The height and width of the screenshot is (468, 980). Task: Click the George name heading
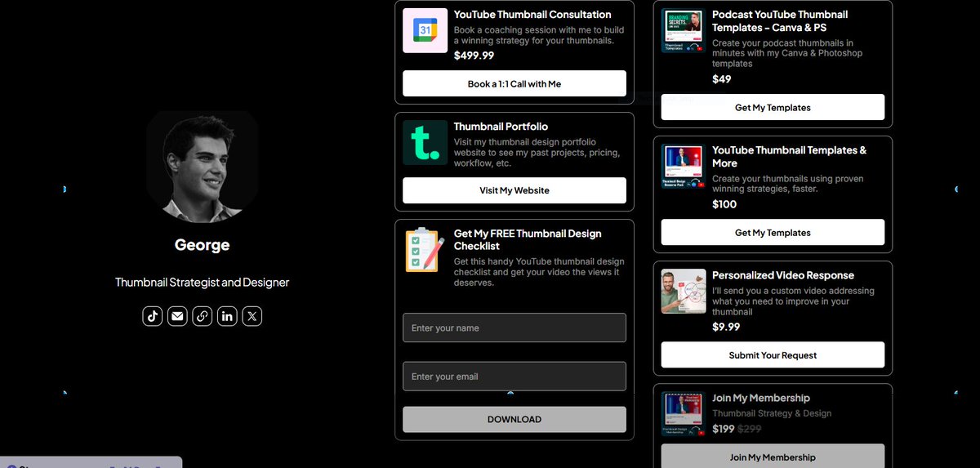tap(203, 245)
